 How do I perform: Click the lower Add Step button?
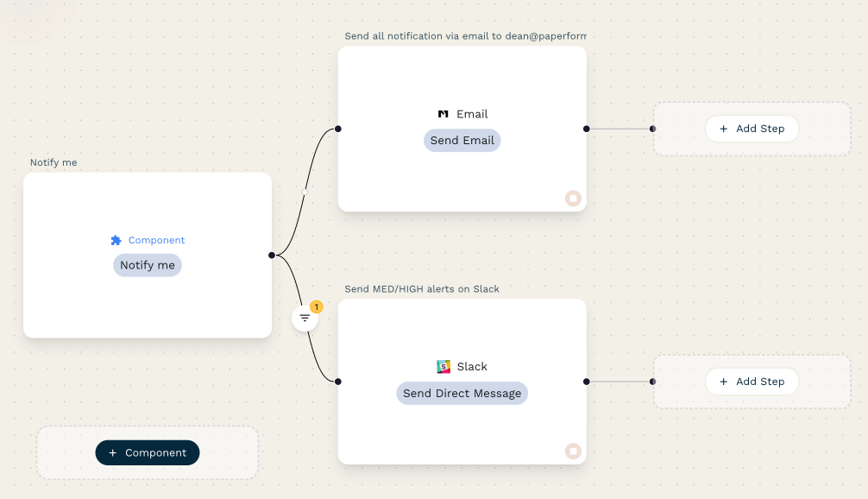(752, 381)
